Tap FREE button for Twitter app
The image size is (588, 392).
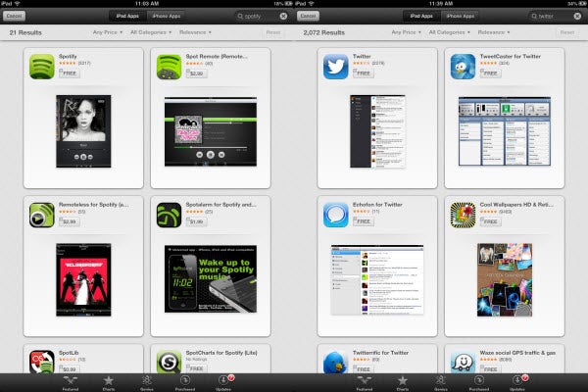(364, 73)
